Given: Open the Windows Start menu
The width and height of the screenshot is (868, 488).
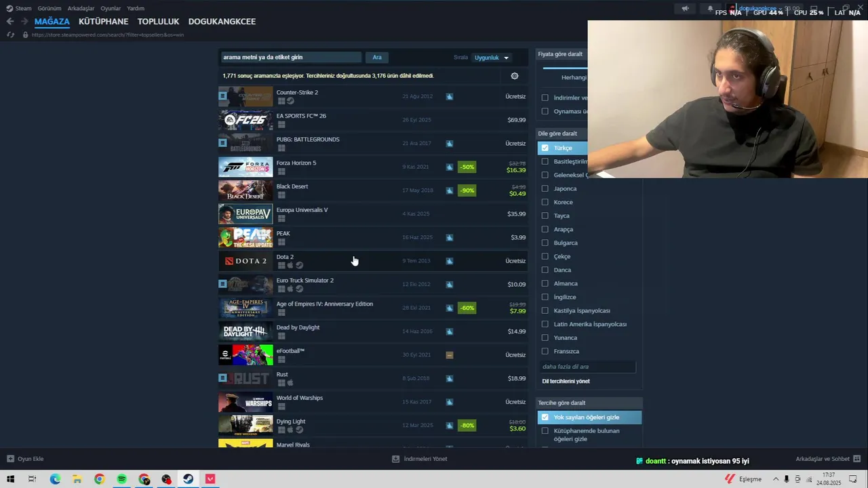Looking at the screenshot, I should click(x=11, y=479).
